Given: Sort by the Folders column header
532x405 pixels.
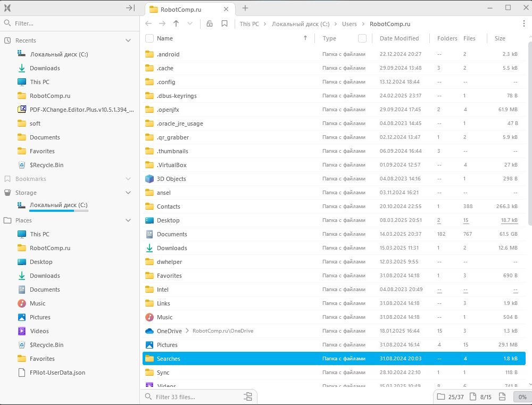Looking at the screenshot, I should tap(447, 38).
